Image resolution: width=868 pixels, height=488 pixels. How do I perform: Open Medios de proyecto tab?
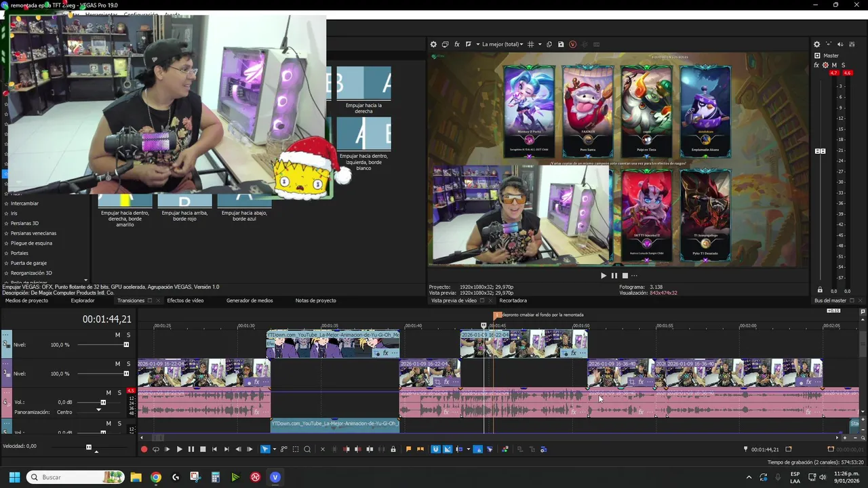pyautogui.click(x=26, y=300)
